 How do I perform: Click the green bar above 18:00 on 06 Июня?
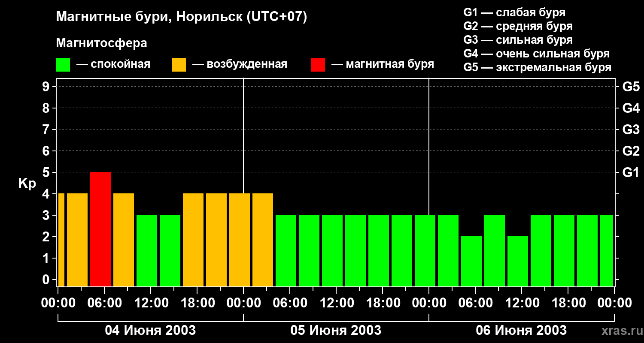click(564, 250)
